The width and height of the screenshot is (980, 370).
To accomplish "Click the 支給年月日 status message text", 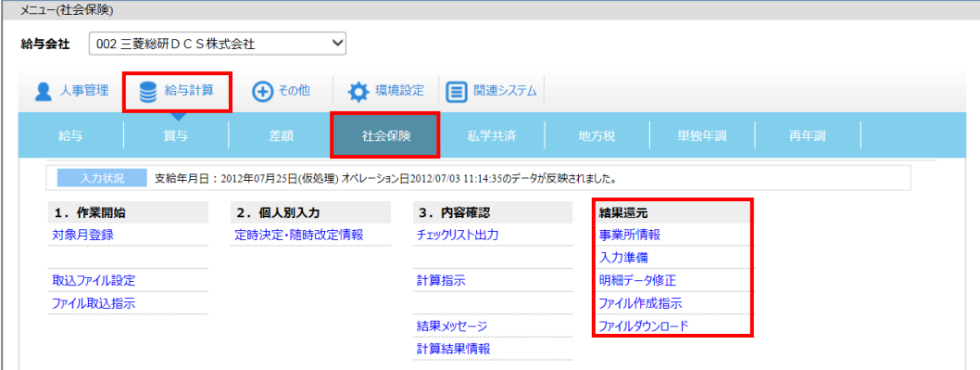I will tap(386, 179).
